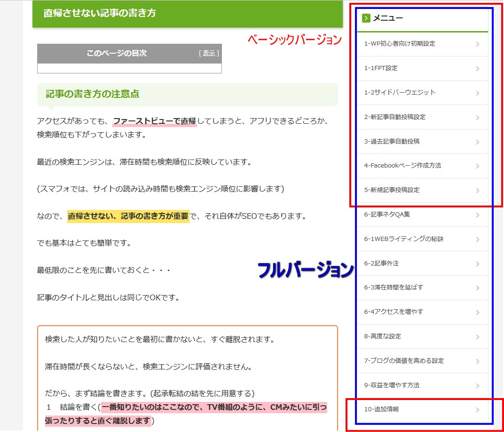The width and height of the screenshot is (504, 432).
Task: Click the subheading 記事の書き方の注意点
Action: tap(92, 94)
